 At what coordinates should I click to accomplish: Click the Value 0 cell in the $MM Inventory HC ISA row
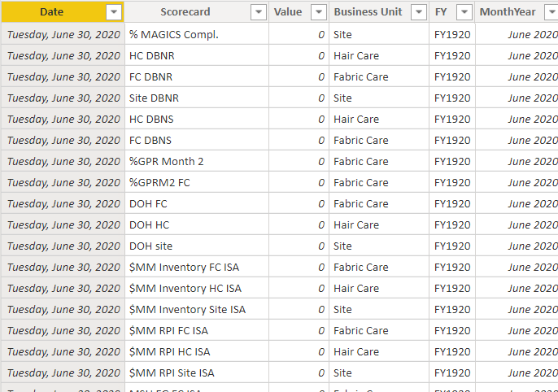coord(299,289)
